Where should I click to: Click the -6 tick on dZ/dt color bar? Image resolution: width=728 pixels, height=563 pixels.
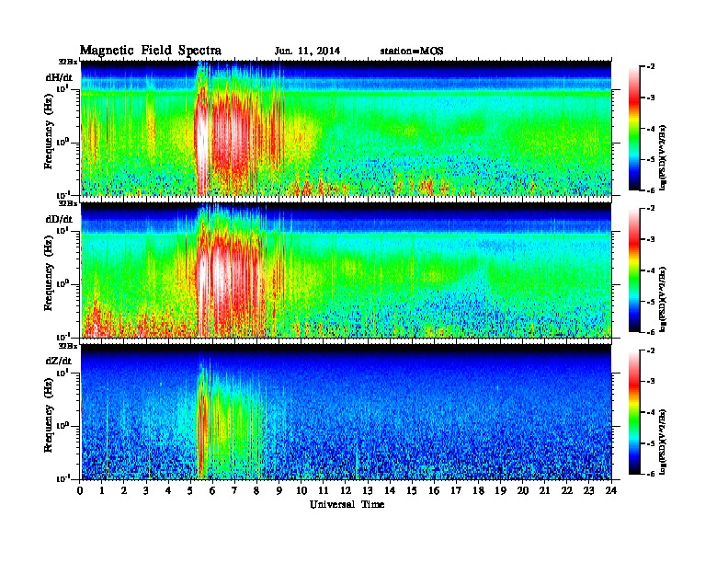tap(651, 475)
